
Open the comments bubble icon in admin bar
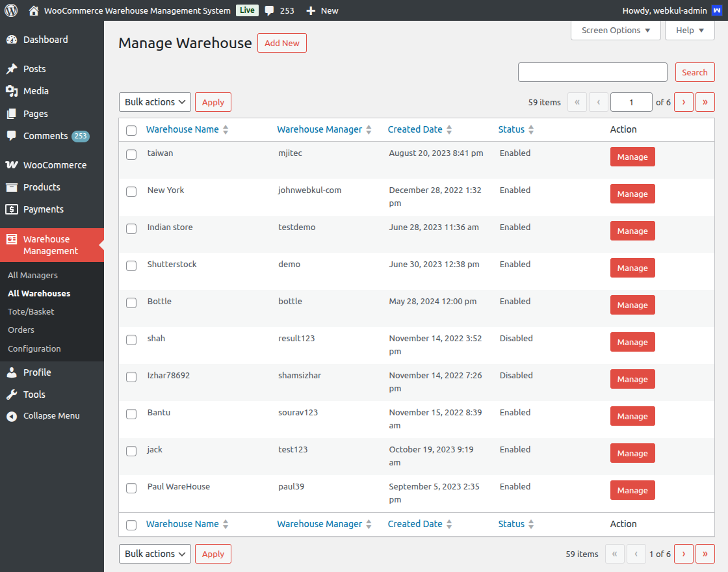[x=269, y=10]
